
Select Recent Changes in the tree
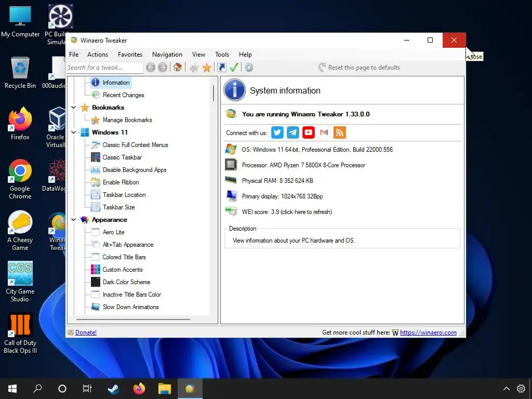(124, 95)
